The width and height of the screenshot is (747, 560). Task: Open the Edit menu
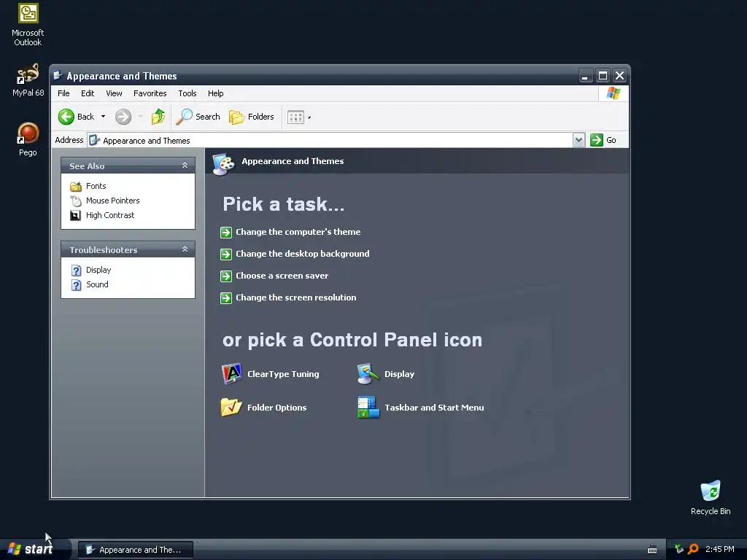click(88, 93)
